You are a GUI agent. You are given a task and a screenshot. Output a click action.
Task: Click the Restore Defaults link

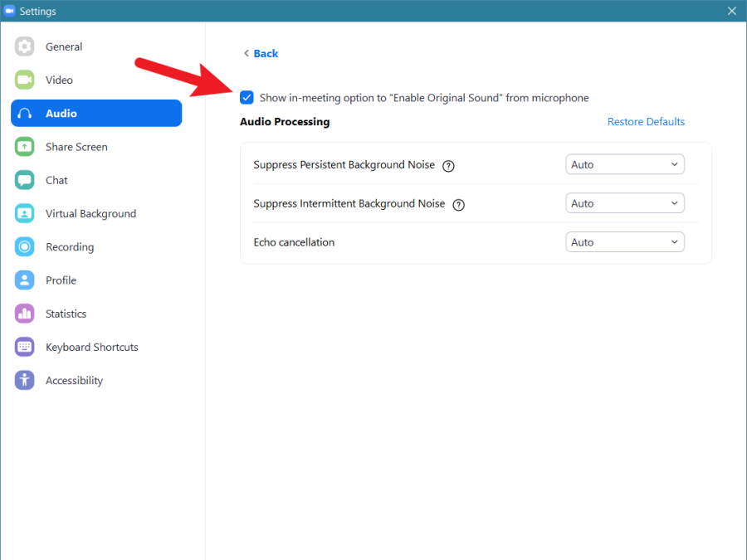(x=646, y=122)
